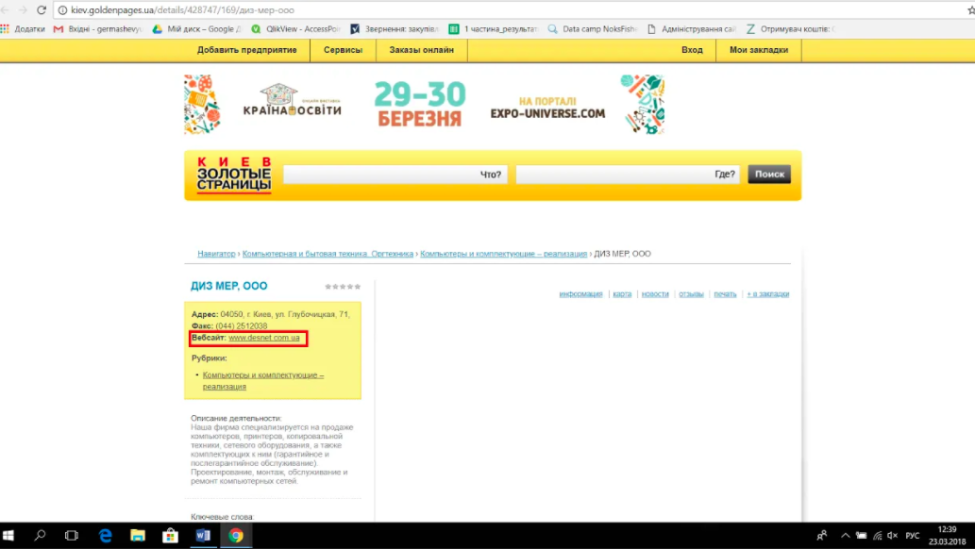Open Task View on the taskbar
The image size is (975, 549).
click(72, 536)
